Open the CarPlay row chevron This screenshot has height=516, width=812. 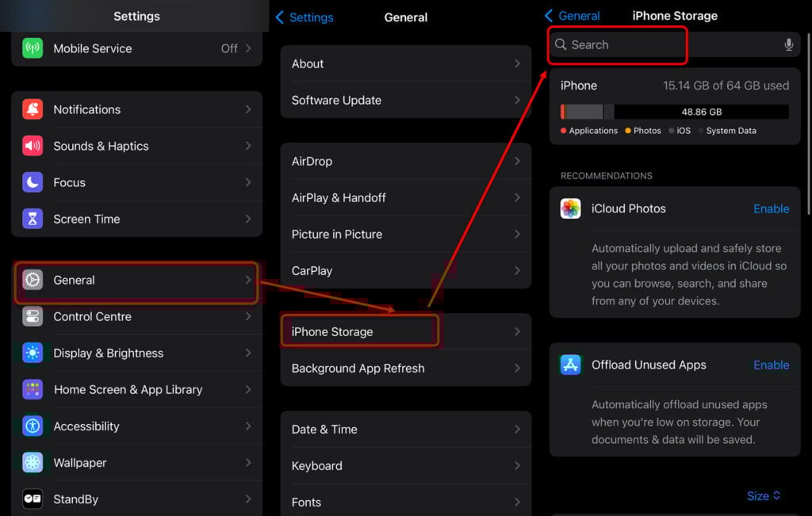pyautogui.click(x=517, y=270)
